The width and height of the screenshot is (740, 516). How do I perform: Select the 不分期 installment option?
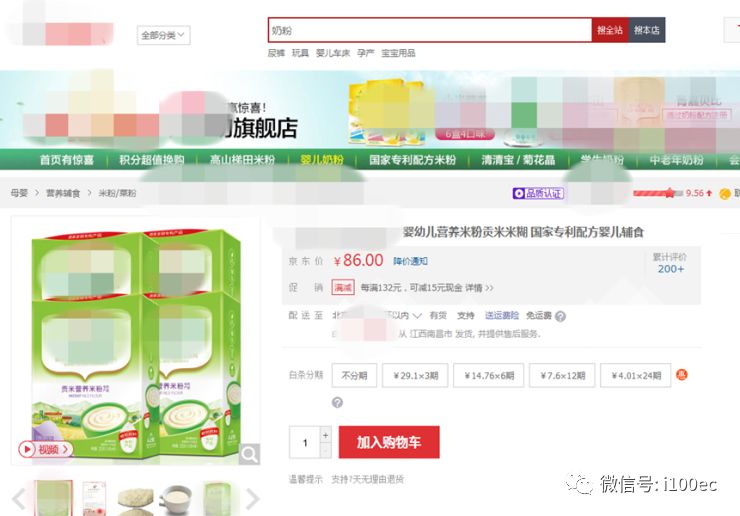(x=354, y=375)
